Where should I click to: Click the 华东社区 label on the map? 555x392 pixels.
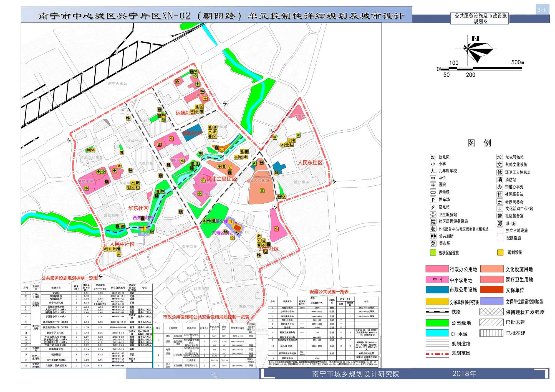tap(138, 208)
